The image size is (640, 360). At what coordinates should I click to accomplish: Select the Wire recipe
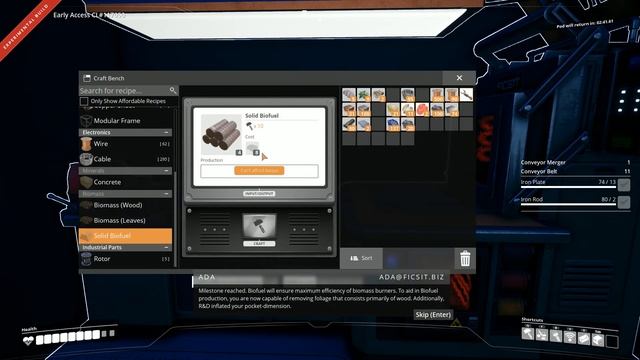(x=125, y=144)
